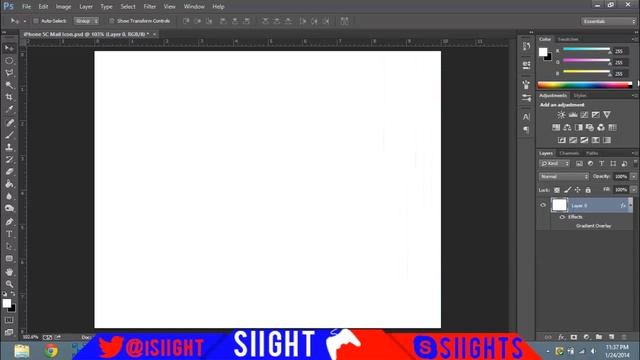The height and width of the screenshot is (360, 640).
Task: Toggle lock image pixels brush icon
Action: click(567, 190)
